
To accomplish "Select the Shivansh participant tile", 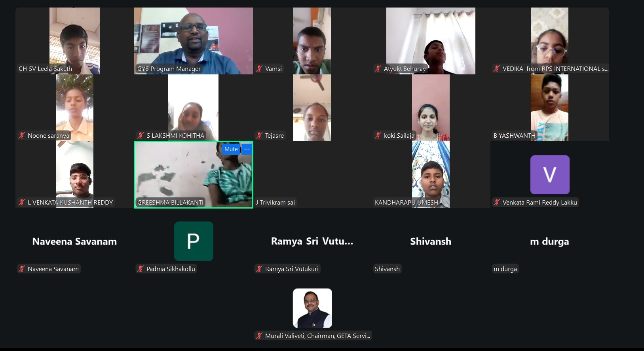I will [431, 241].
